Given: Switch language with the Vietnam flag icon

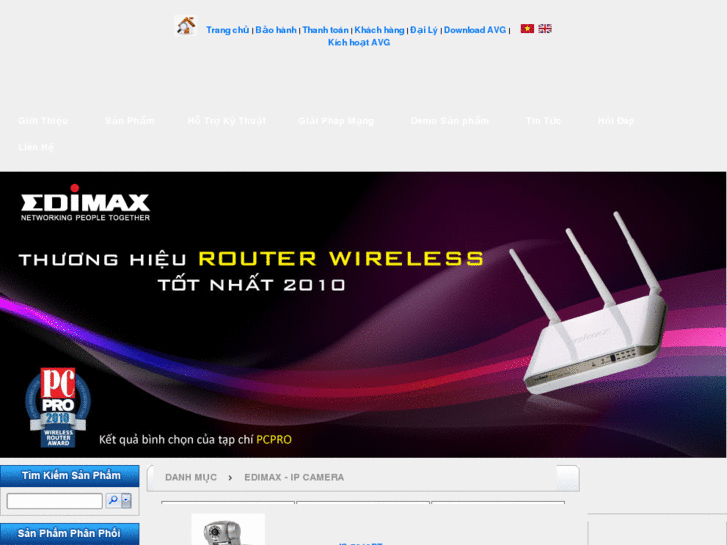Looking at the screenshot, I should point(527,29).
